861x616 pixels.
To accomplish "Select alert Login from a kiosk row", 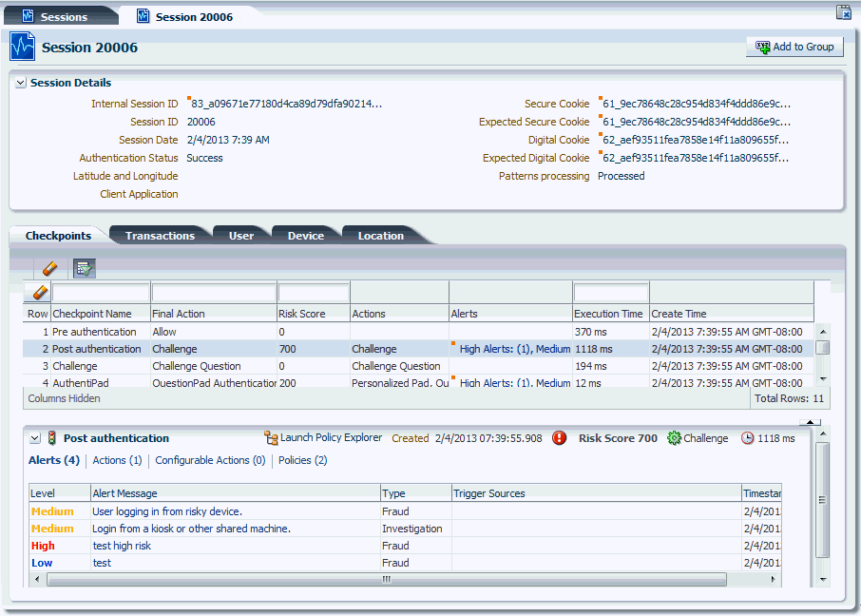I will coord(405,529).
